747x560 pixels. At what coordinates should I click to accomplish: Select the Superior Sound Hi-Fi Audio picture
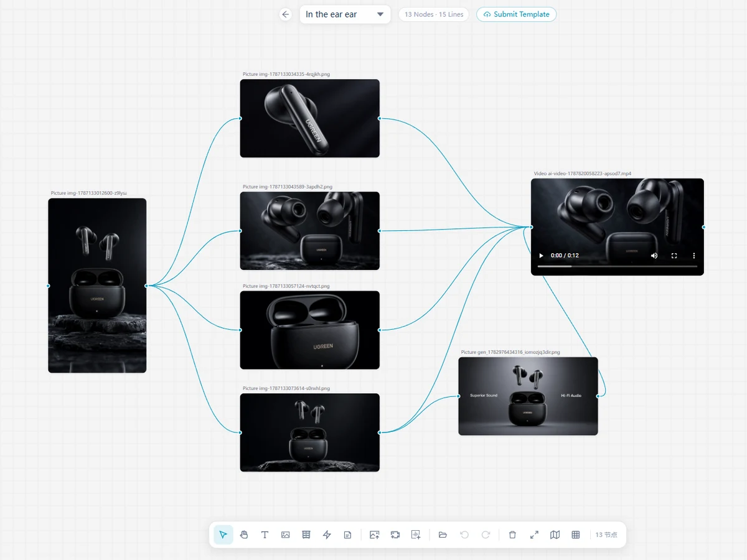pos(528,396)
